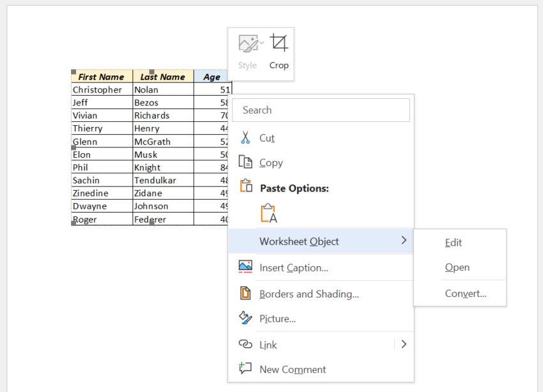Click the Copy icon
Viewport: 543px width, 392px height.
(x=246, y=162)
